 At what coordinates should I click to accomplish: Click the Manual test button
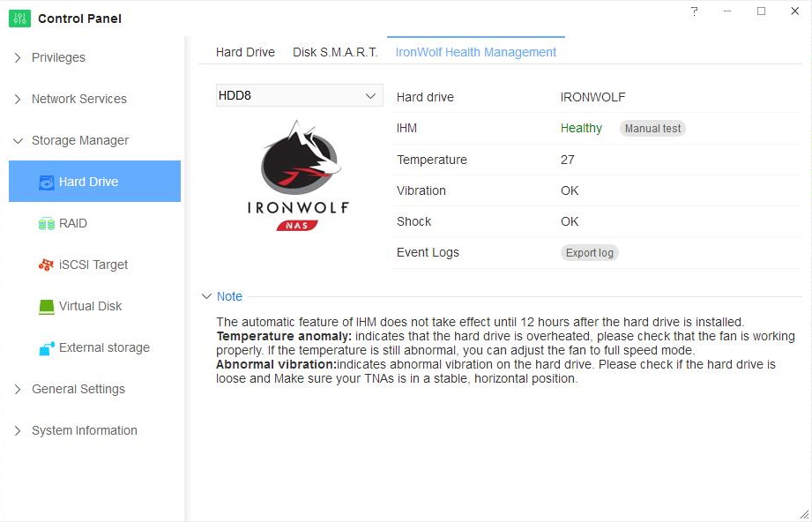pos(652,129)
